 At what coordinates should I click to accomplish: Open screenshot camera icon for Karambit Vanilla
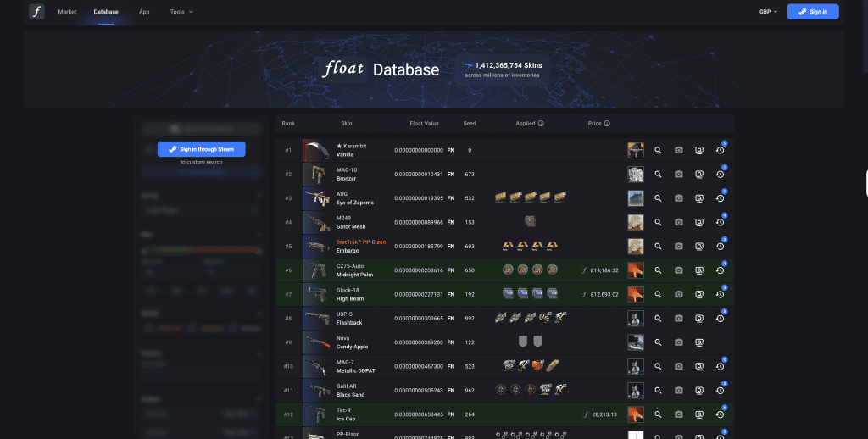tap(679, 150)
